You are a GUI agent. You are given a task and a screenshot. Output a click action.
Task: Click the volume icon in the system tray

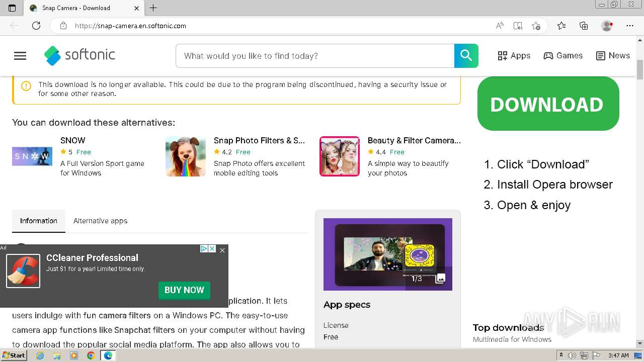(572, 355)
